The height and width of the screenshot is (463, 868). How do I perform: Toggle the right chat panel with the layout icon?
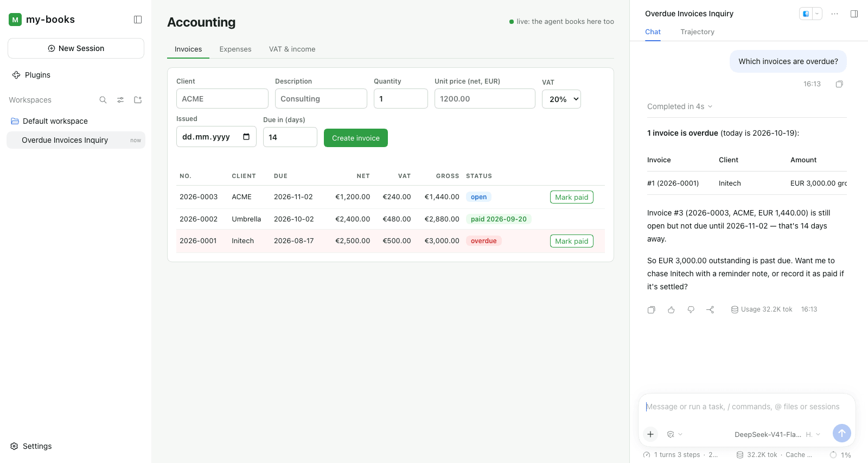point(854,14)
